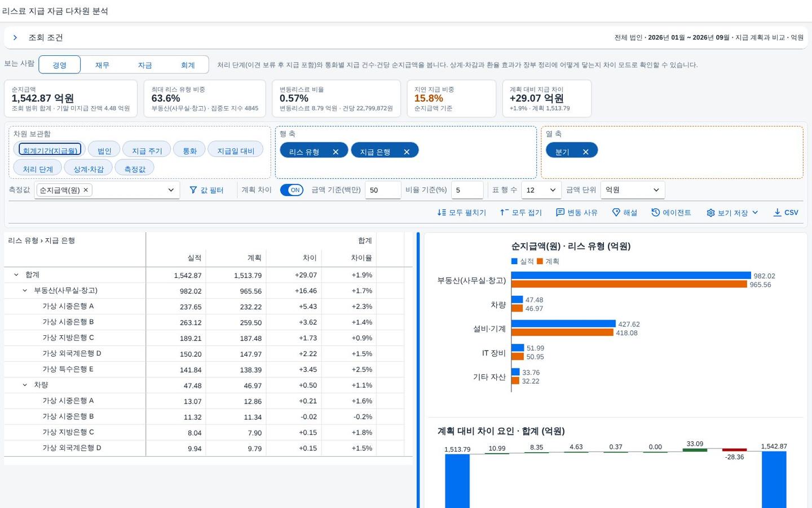The width and height of the screenshot is (812, 508).
Task: Remove 분기 chip from column axis
Action: click(x=585, y=152)
